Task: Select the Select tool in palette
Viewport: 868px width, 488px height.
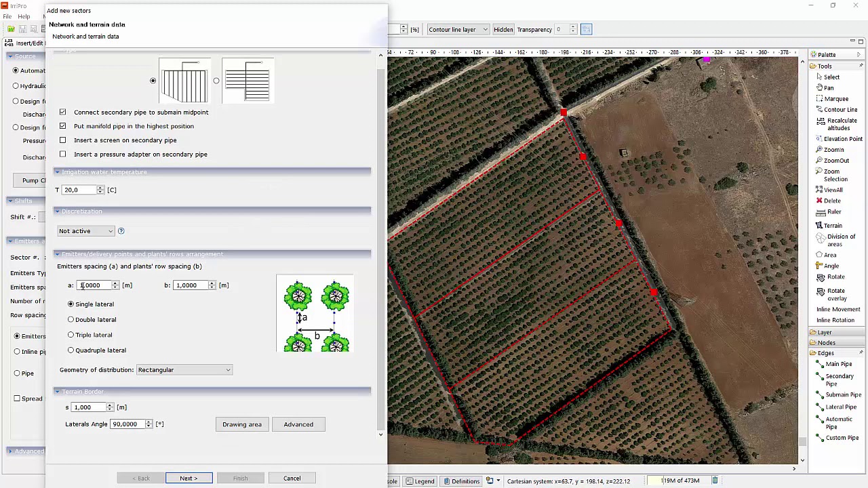Action: tap(831, 77)
